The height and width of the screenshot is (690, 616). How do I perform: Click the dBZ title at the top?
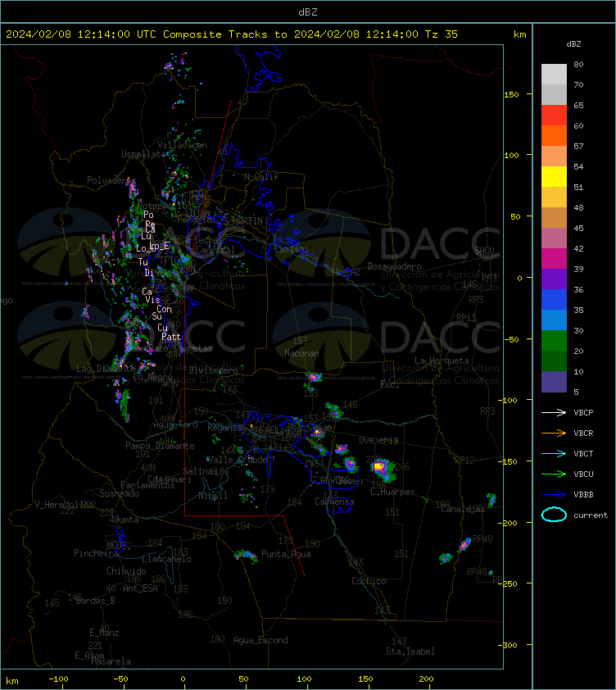pos(307,11)
